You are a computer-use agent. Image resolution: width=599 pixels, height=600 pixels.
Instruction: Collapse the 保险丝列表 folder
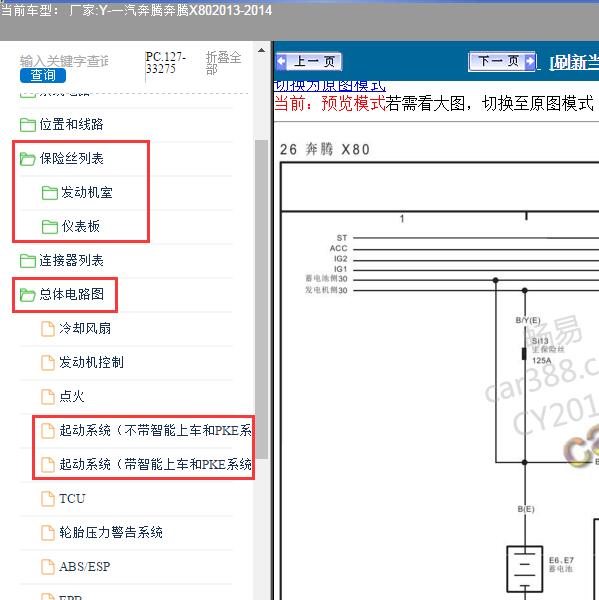(71, 158)
